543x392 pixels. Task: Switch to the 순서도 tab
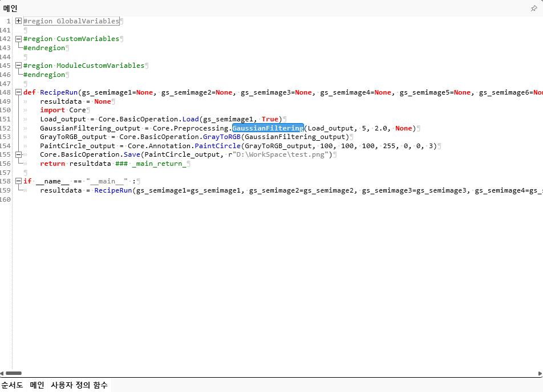click(12, 385)
